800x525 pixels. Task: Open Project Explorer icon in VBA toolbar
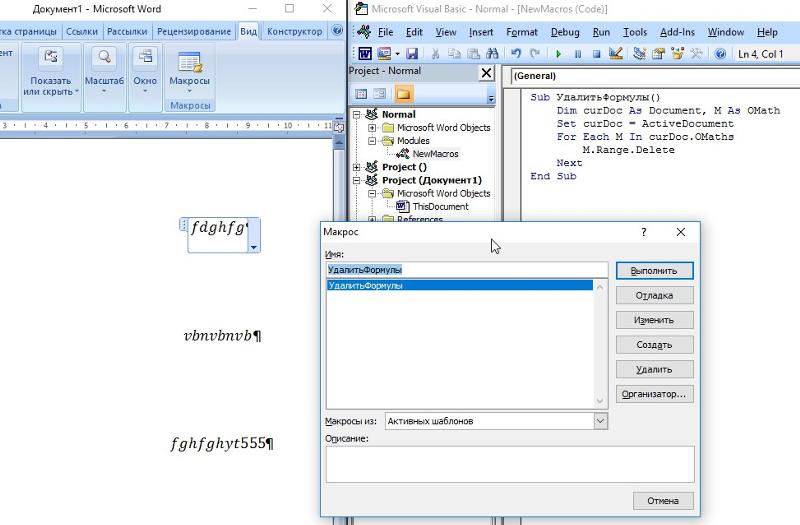pyautogui.click(x=639, y=53)
